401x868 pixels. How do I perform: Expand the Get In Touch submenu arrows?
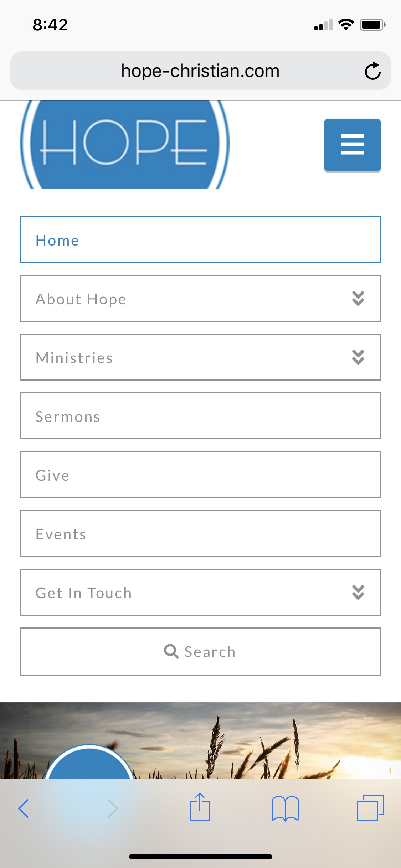click(358, 593)
